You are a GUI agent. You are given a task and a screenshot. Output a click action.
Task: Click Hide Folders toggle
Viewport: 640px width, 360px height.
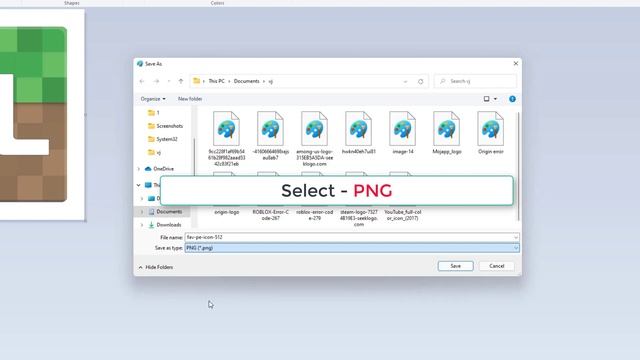coord(156,267)
